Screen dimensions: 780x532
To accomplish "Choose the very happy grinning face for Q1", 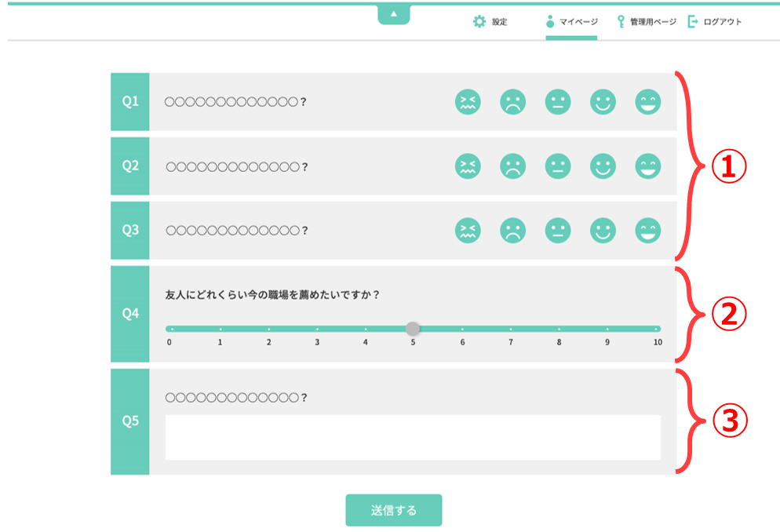I will 648,102.
